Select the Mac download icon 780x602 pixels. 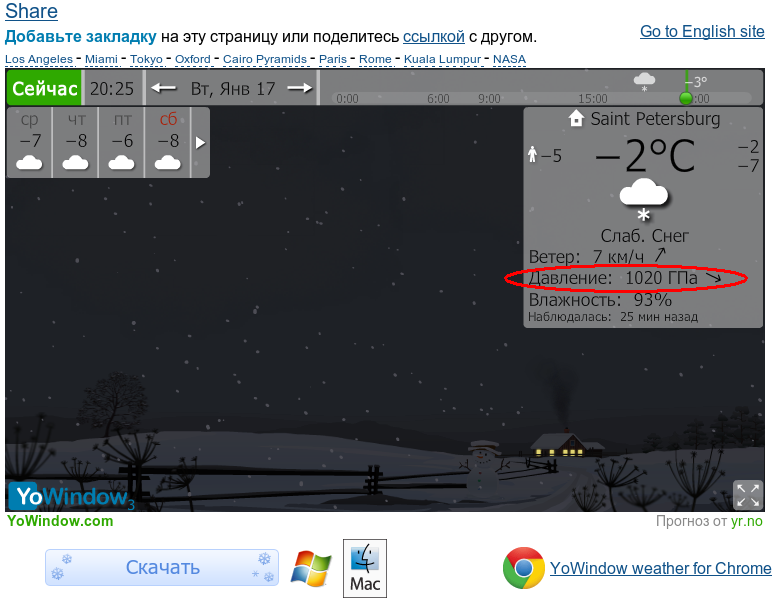[365, 568]
